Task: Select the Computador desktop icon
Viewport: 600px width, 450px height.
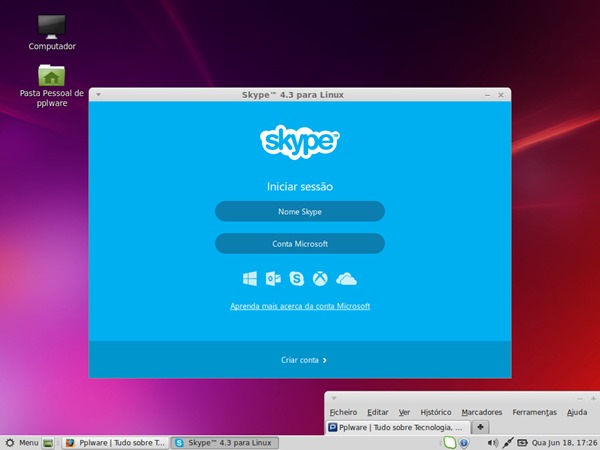Action: [x=52, y=33]
